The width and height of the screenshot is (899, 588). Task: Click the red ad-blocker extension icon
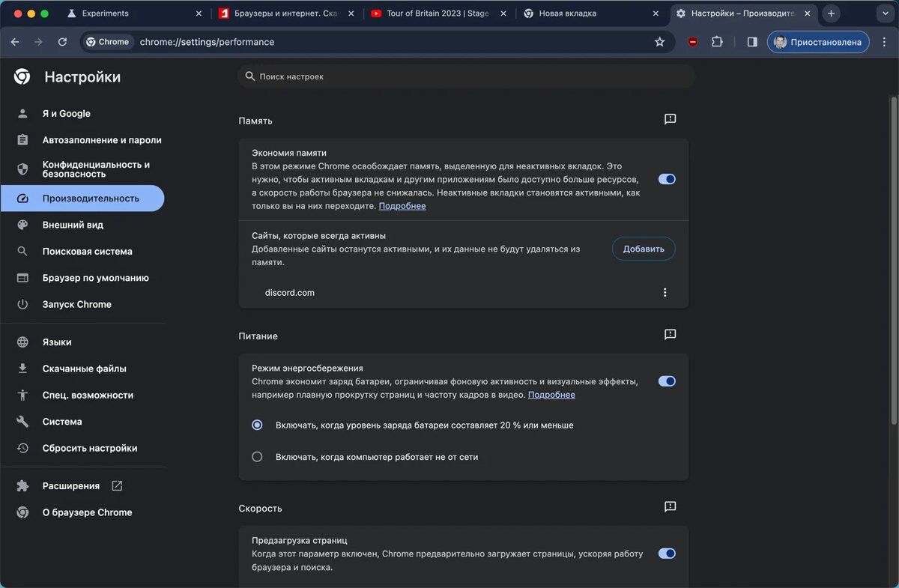click(x=692, y=42)
